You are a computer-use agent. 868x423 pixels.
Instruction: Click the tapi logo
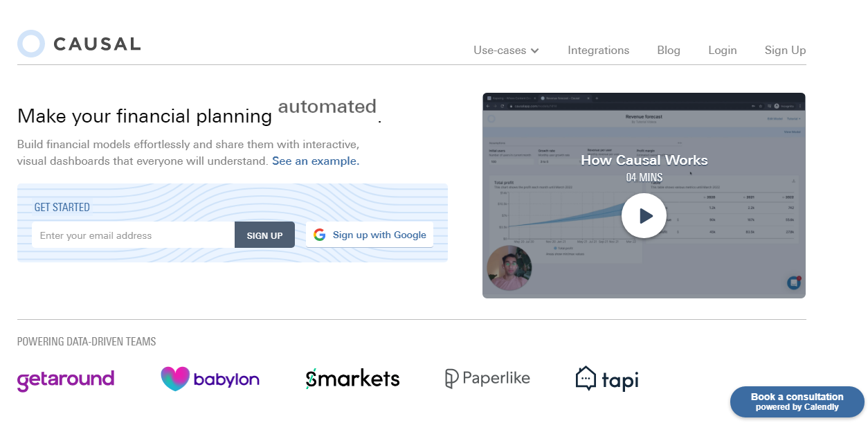point(606,379)
